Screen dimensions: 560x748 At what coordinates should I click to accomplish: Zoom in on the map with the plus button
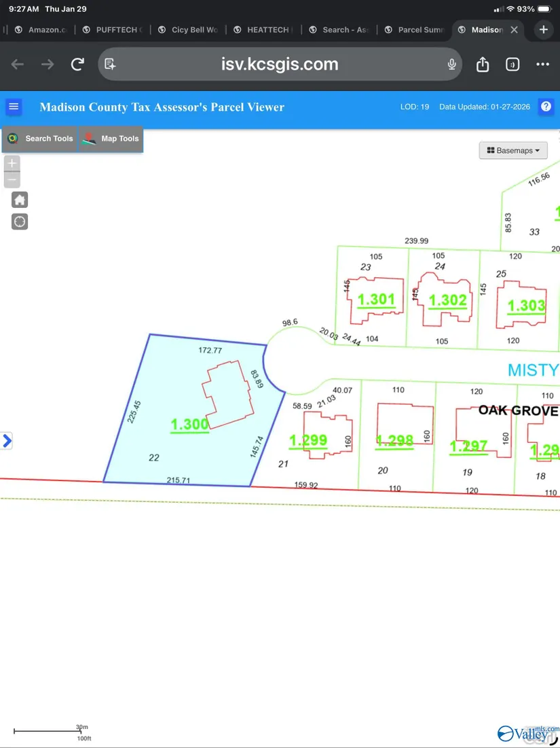pos(12,163)
